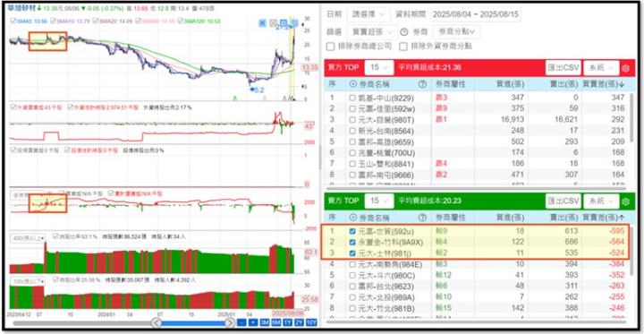Check the 凱基-中山(9229) broker row
Viewport: 644px width, 334px height.
352,98
